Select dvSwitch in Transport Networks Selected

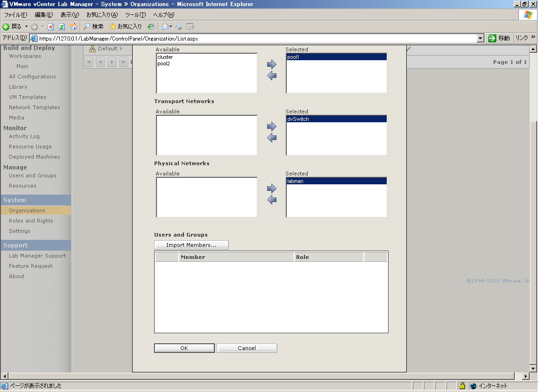[x=337, y=119]
